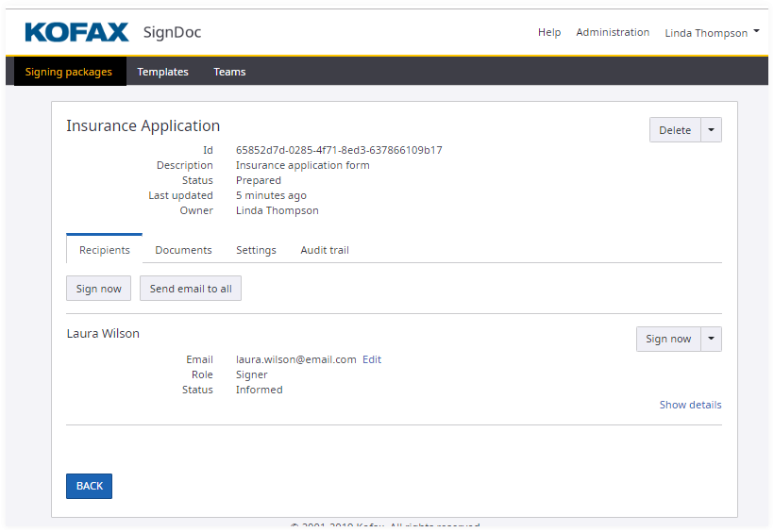
Task: Select the Signing packages menu item
Action: [x=69, y=72]
